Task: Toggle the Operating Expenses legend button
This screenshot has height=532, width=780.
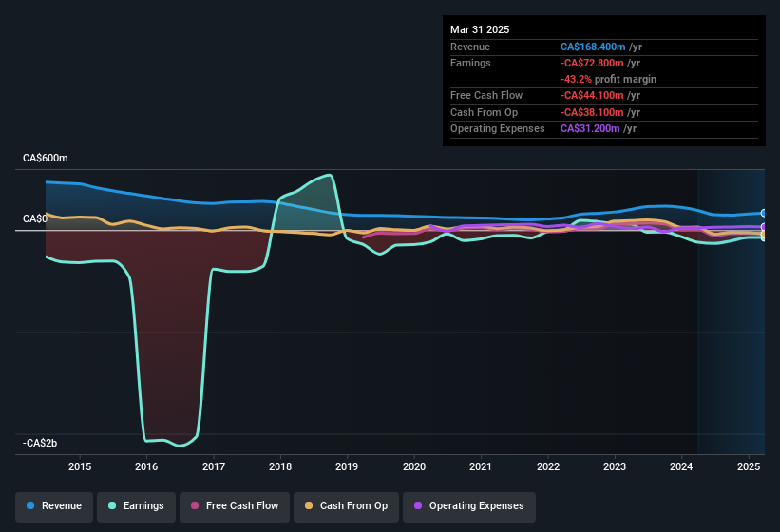Action: [469, 506]
